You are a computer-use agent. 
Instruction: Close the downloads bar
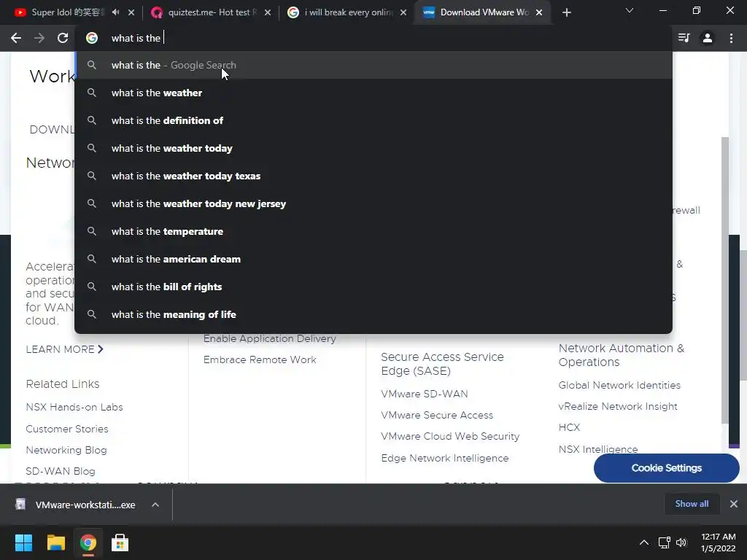[x=734, y=504]
